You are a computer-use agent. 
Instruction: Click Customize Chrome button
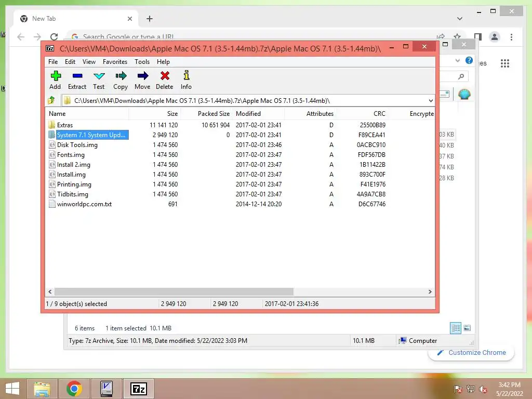pyautogui.click(x=471, y=353)
